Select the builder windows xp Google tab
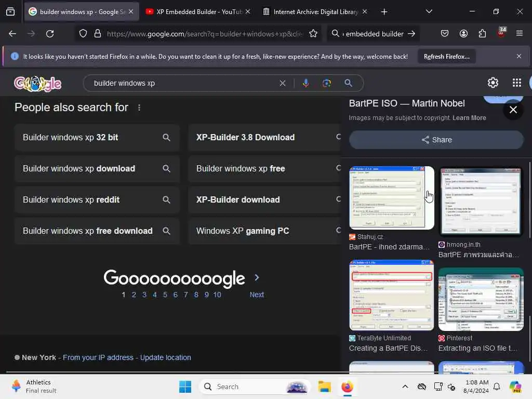Viewport: 532px width, 399px height. (x=82, y=12)
